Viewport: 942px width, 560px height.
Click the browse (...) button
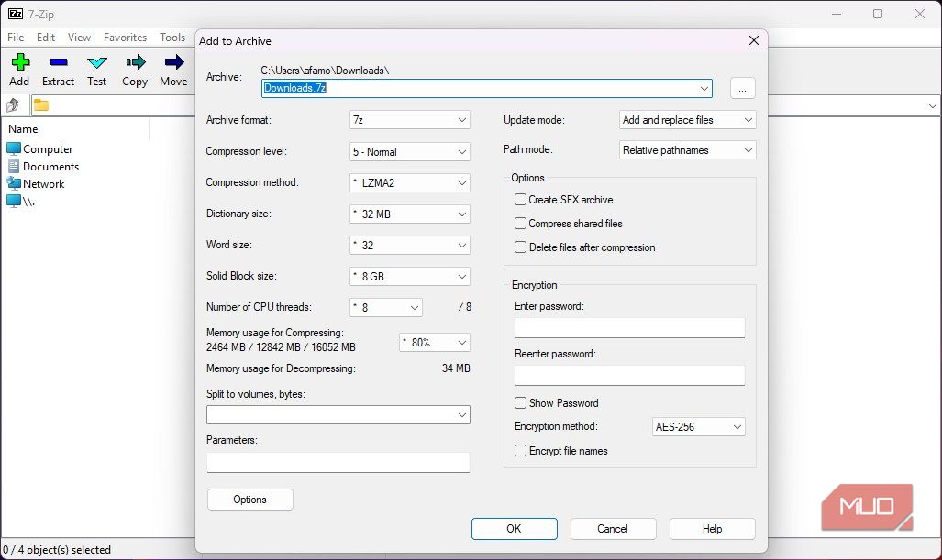tap(743, 88)
